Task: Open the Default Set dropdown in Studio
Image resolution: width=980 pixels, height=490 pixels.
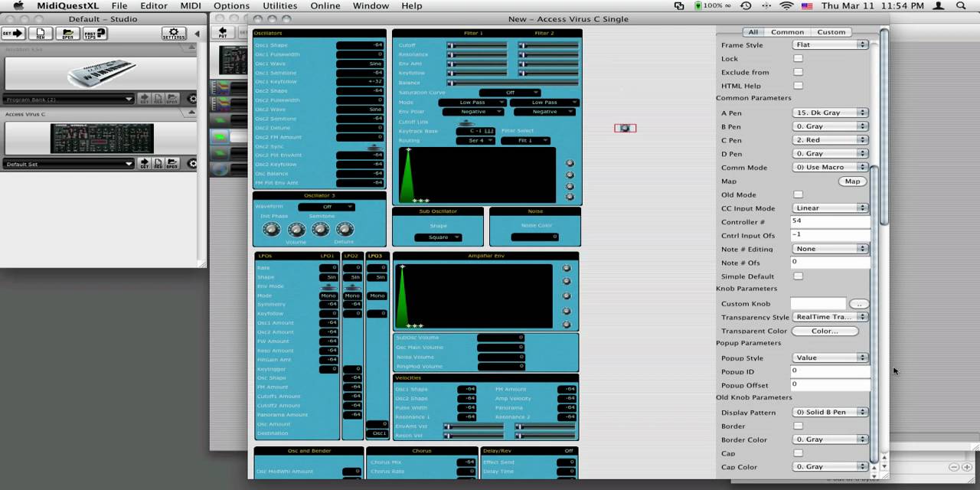Action: click(x=68, y=164)
